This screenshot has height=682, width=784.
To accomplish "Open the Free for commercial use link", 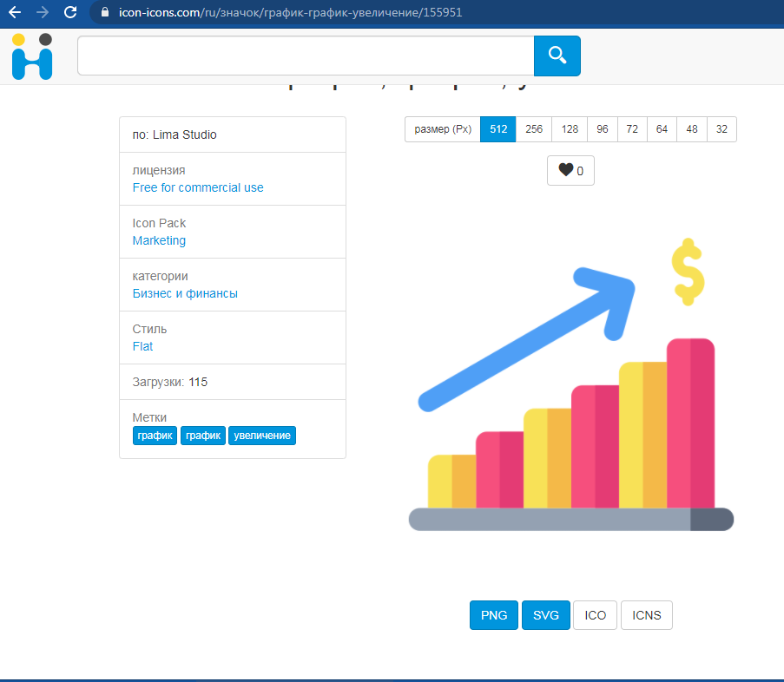I will click(x=198, y=187).
